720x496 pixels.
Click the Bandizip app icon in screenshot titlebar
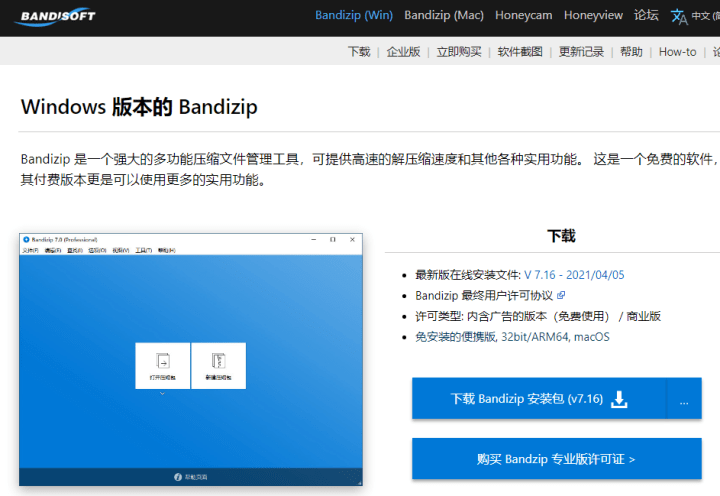pyautogui.click(x=26, y=239)
